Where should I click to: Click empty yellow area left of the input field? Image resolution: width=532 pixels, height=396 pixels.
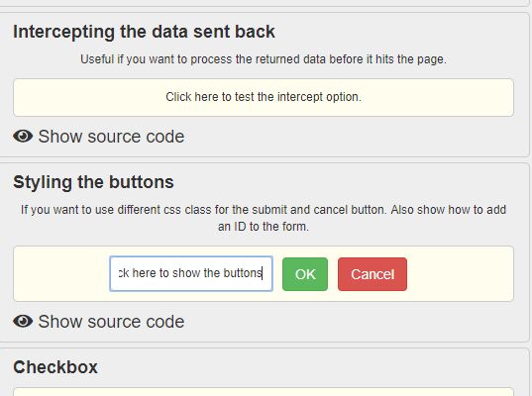(x=61, y=273)
